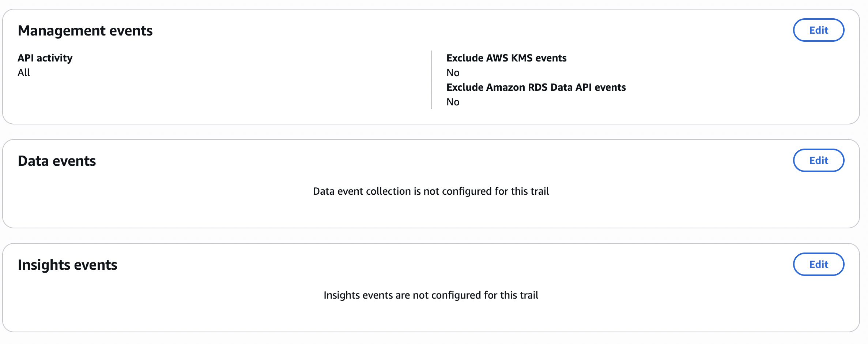
Task: Select the "No" value under Exclude AWS KMS events
Action: pyautogui.click(x=453, y=72)
